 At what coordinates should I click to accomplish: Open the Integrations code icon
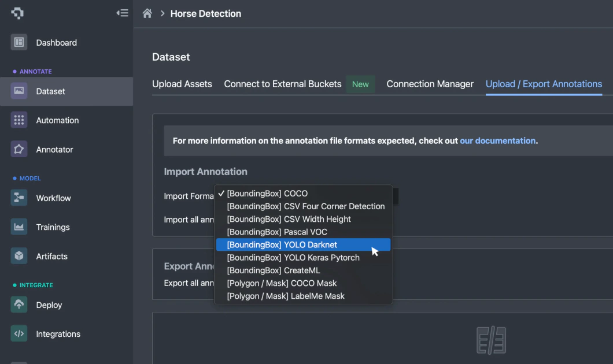click(x=19, y=334)
